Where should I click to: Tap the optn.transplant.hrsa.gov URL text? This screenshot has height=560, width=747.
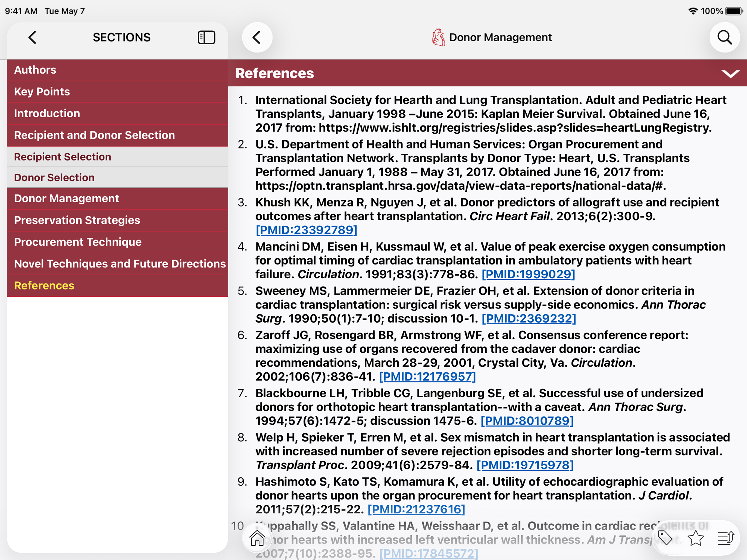(x=461, y=186)
